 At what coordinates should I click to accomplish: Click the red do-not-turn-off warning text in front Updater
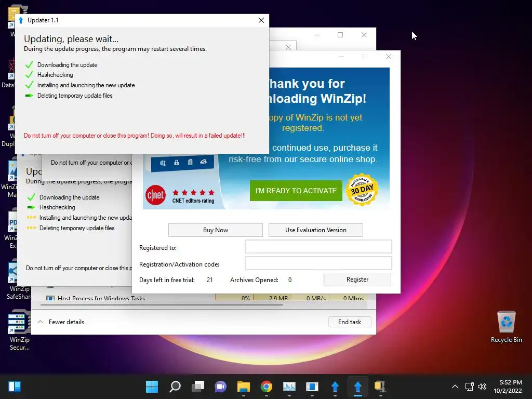coord(135,136)
